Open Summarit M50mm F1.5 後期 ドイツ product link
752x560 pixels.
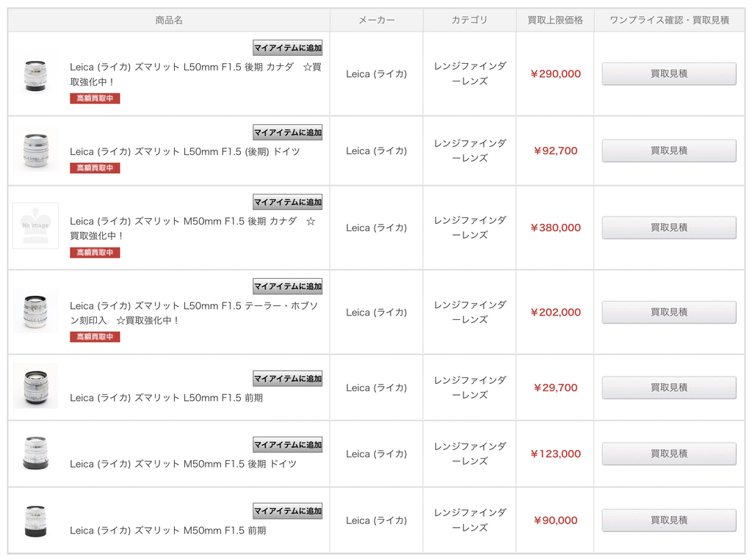point(183,464)
